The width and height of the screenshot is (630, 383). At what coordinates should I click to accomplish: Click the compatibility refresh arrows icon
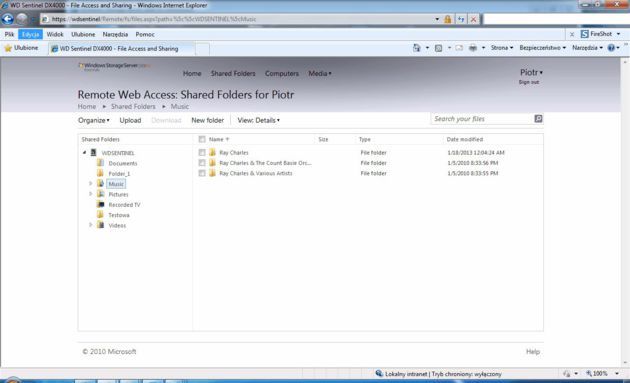(461, 19)
